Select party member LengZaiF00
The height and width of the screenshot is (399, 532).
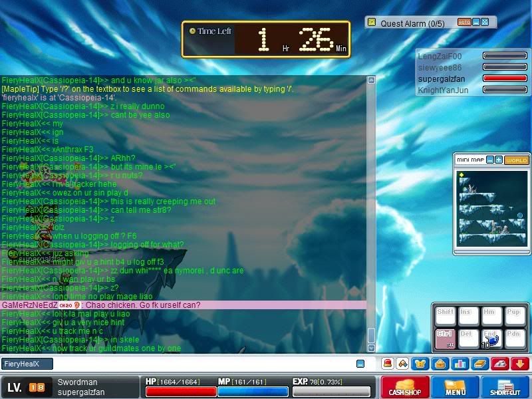click(x=439, y=57)
